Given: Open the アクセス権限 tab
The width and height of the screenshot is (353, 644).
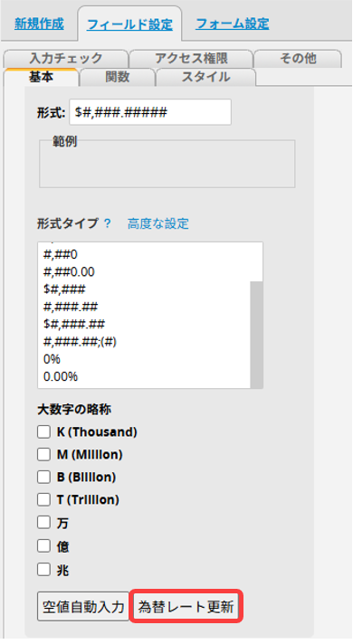Looking at the screenshot, I should point(191,58).
